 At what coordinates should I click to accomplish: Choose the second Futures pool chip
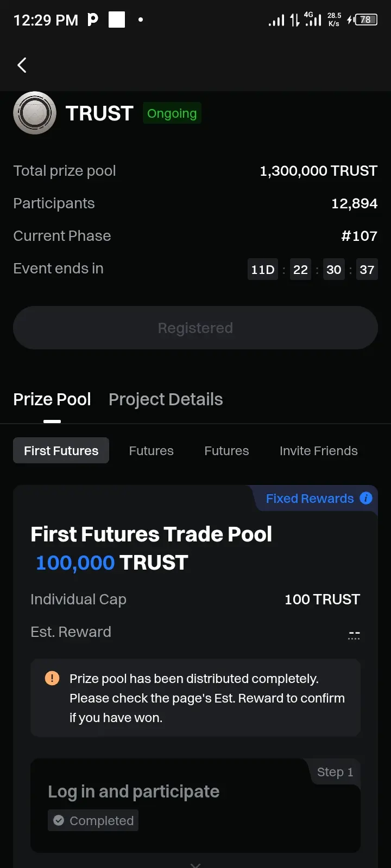click(x=226, y=450)
